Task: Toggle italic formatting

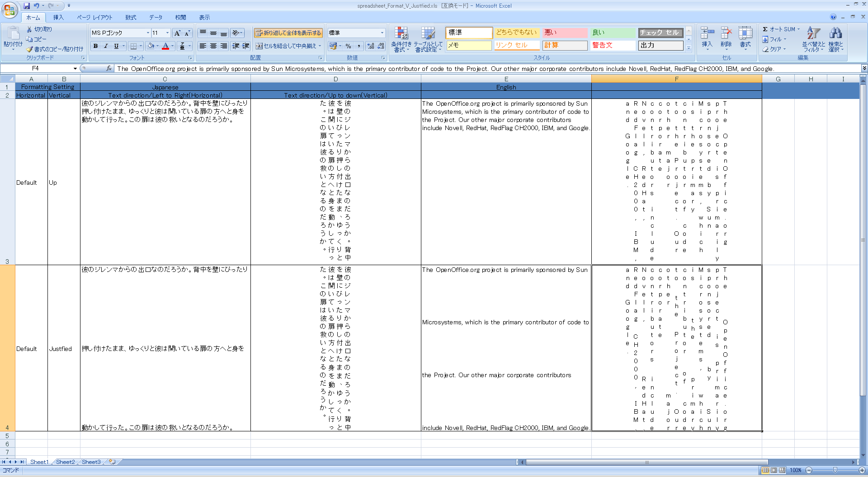Action: click(x=106, y=46)
